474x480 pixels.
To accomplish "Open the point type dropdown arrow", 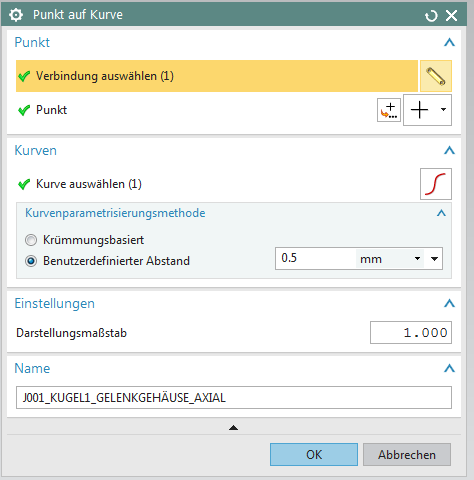I will 443,110.
